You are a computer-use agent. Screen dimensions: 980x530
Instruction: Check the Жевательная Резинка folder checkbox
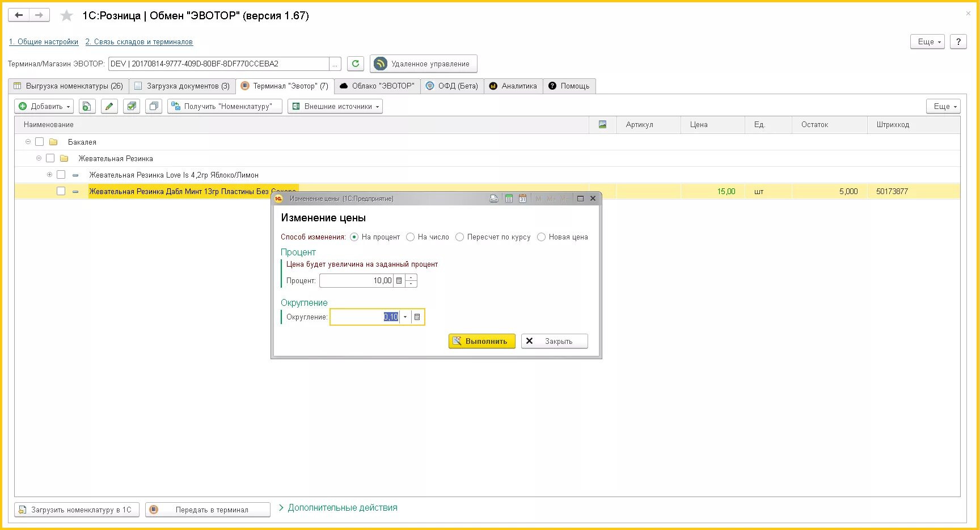50,158
